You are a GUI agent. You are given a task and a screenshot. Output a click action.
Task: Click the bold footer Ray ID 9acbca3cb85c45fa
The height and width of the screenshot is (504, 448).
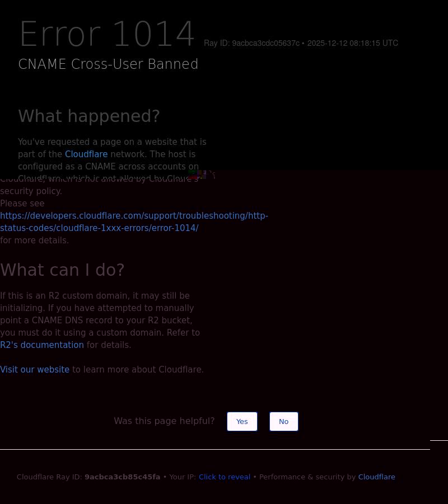coord(122,477)
